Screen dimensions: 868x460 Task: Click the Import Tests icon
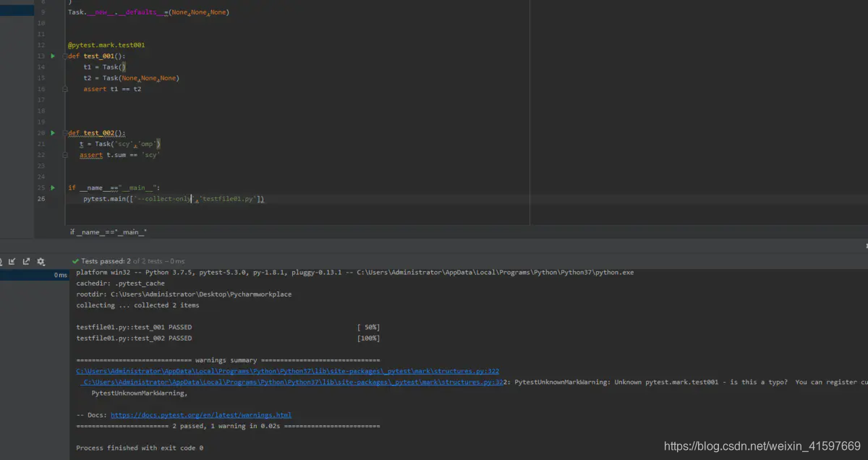12,261
